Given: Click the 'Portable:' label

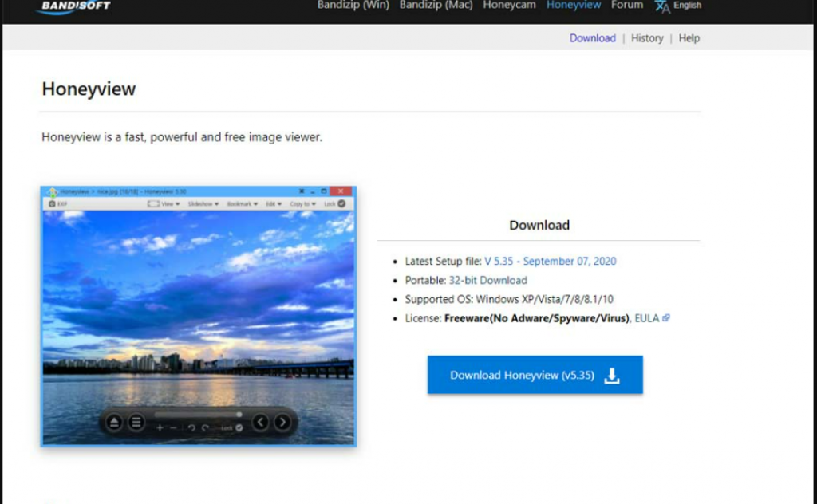Looking at the screenshot, I should tap(426, 280).
